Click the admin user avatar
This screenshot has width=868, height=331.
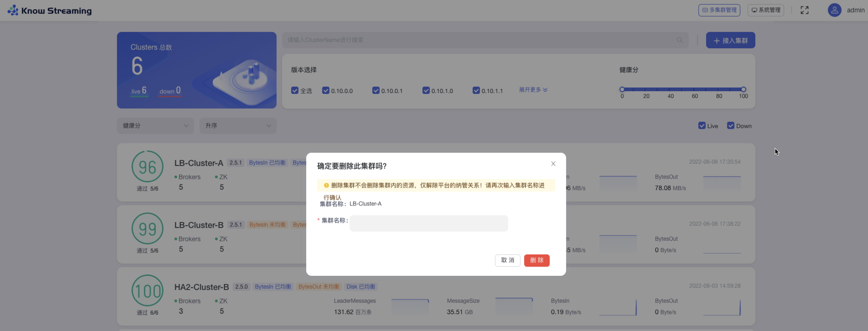pyautogui.click(x=834, y=10)
